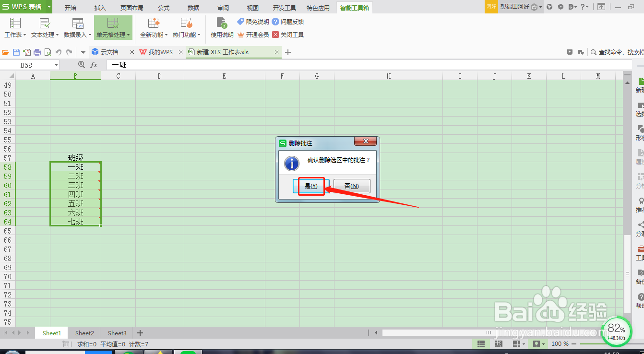Screen dimensions: 644x354
Task: Switch to the 我的WPS document tab
Action: coord(160,52)
